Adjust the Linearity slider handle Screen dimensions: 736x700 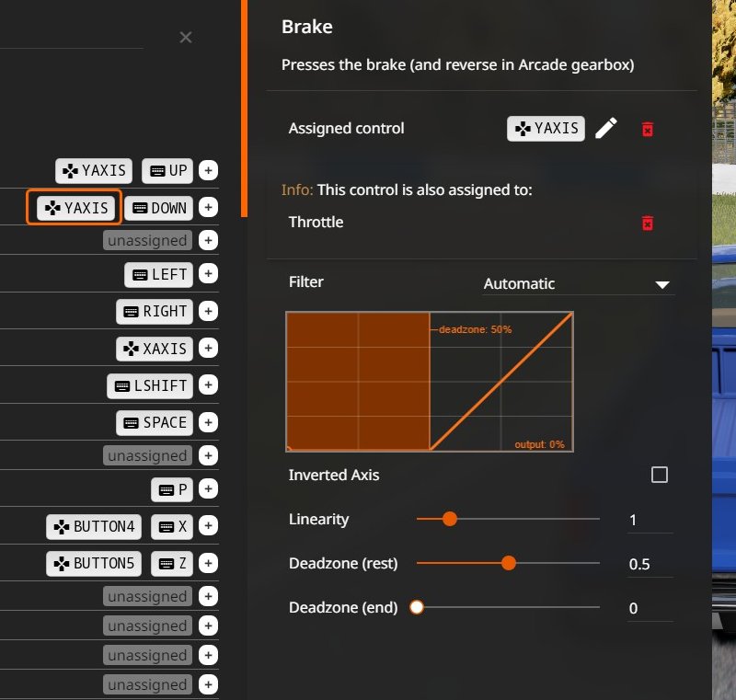point(450,519)
